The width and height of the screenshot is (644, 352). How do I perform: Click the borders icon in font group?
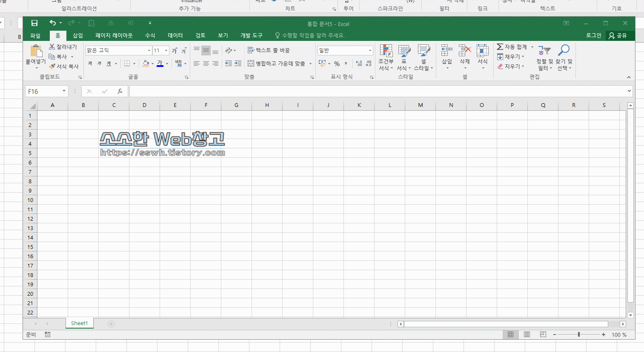127,63
